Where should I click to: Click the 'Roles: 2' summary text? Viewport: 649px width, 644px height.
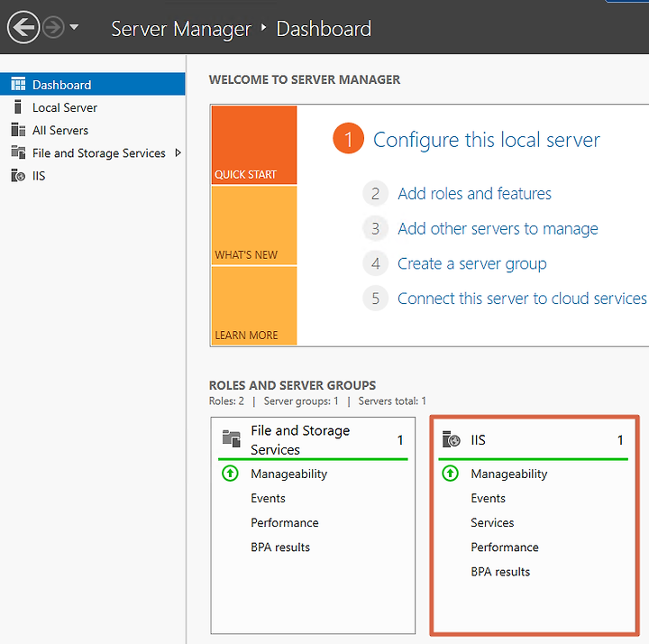pyautogui.click(x=226, y=400)
